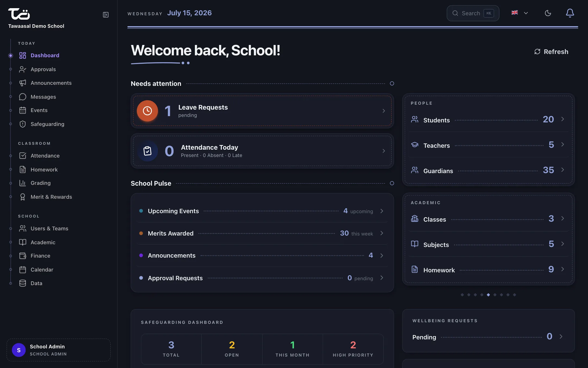Click the Tawaasal logo
This screenshot has height=368, width=588.
19,14
